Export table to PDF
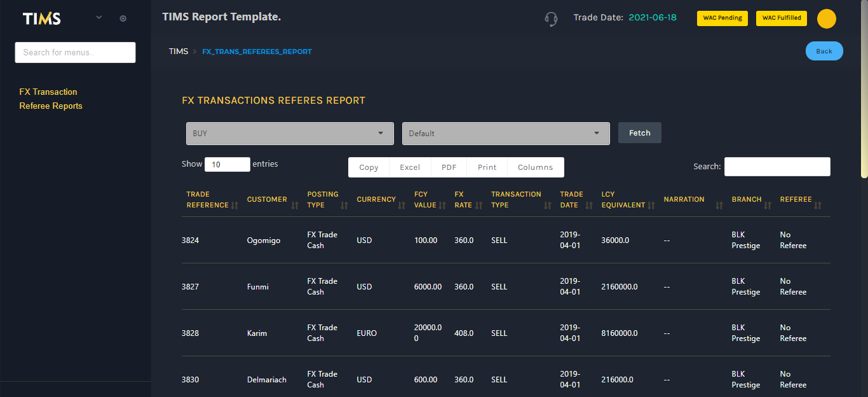This screenshot has width=868, height=397. 449,167
